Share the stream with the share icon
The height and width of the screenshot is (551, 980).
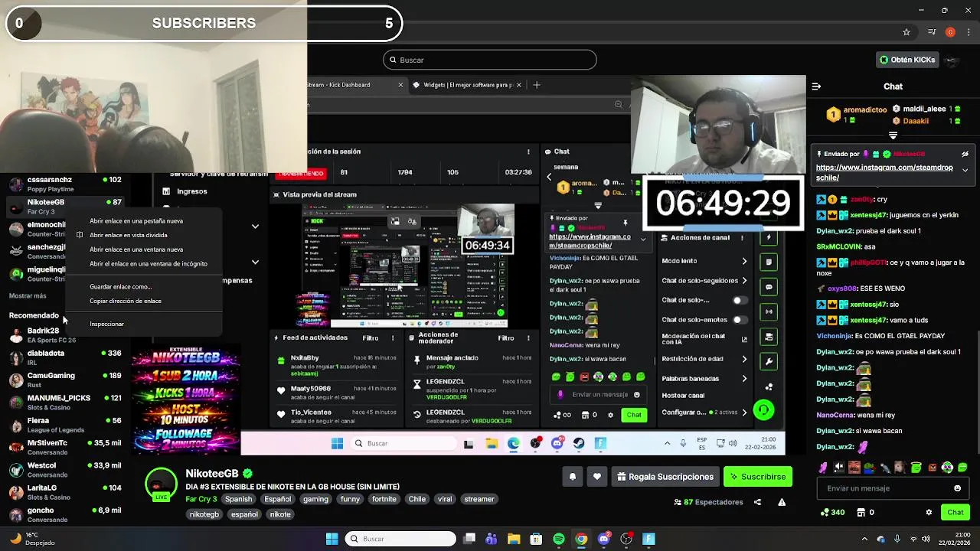click(x=757, y=502)
